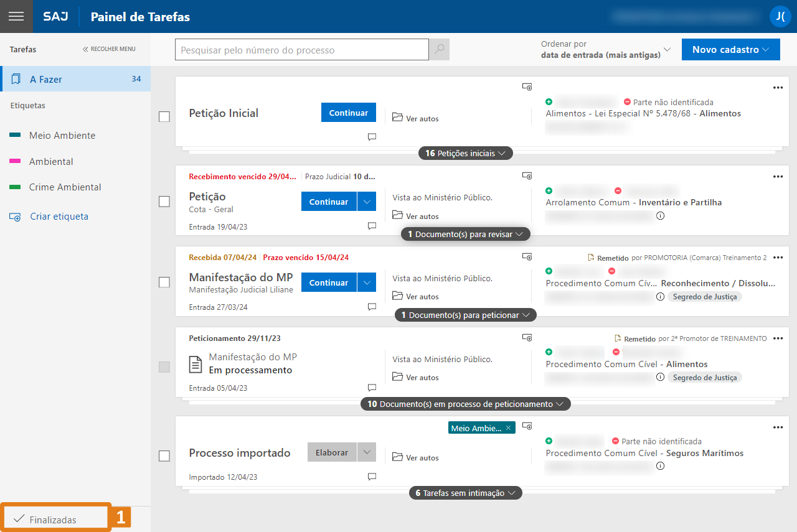Screen dimensions: 797x532
Task: Click info icon on Inventário e Partilha card
Action: (x=660, y=216)
